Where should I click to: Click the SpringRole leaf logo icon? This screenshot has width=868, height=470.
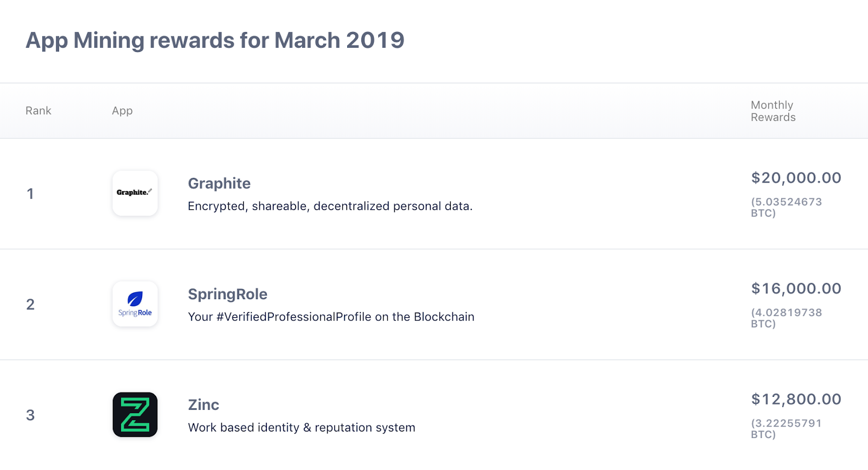tap(135, 304)
